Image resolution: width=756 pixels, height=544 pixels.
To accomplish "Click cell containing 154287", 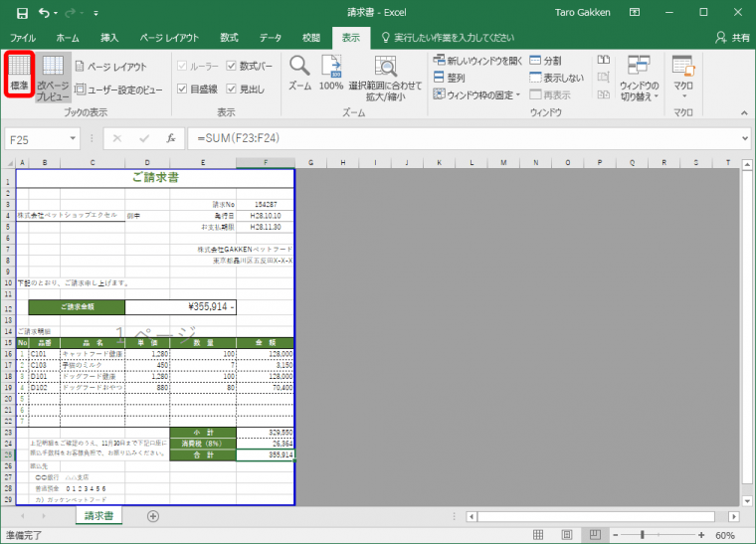I will (266, 204).
